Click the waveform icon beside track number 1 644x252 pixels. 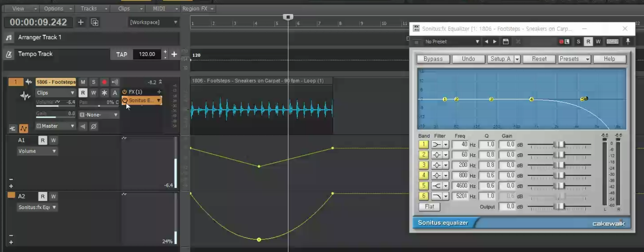coord(28,82)
